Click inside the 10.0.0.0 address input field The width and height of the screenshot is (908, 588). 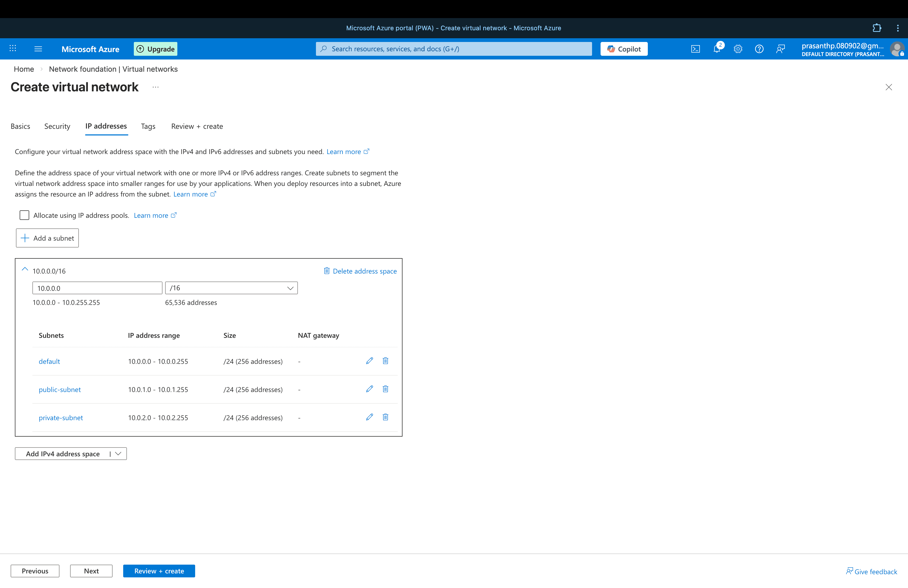pyautogui.click(x=97, y=288)
